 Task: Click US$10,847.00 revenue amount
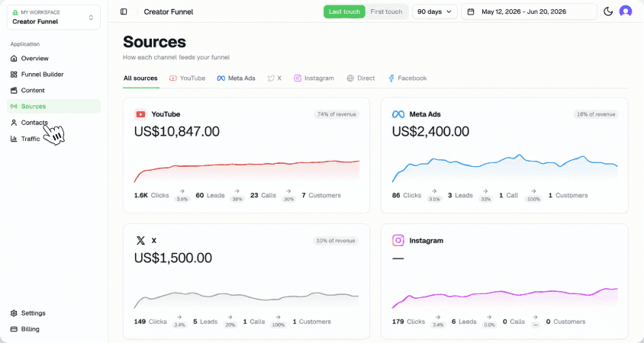pos(177,131)
